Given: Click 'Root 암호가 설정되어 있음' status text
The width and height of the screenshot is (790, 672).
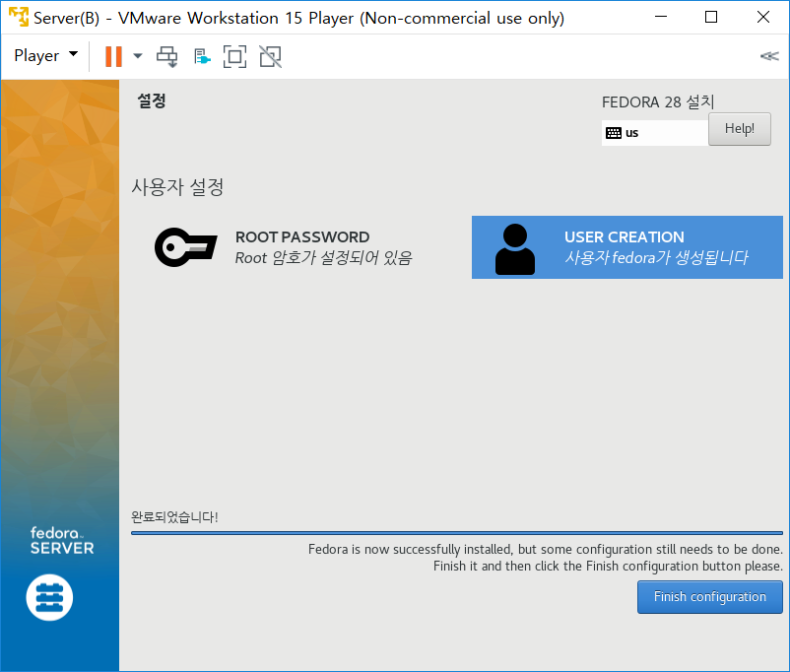Looking at the screenshot, I should tap(323, 258).
